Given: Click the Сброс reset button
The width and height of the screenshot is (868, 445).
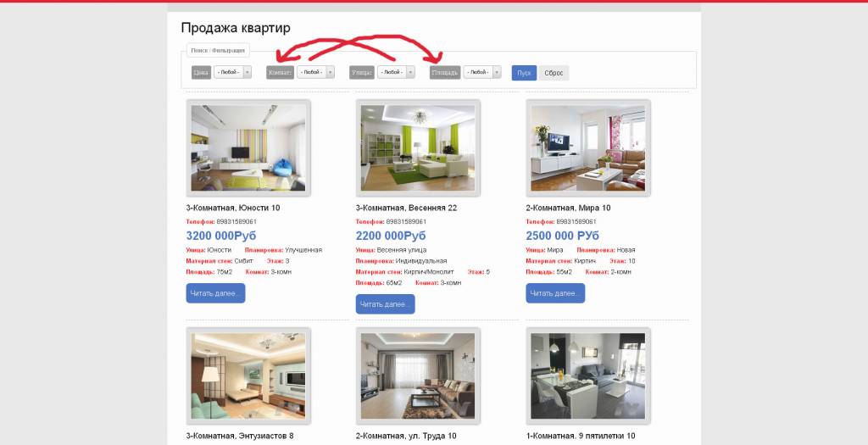Looking at the screenshot, I should click(554, 73).
